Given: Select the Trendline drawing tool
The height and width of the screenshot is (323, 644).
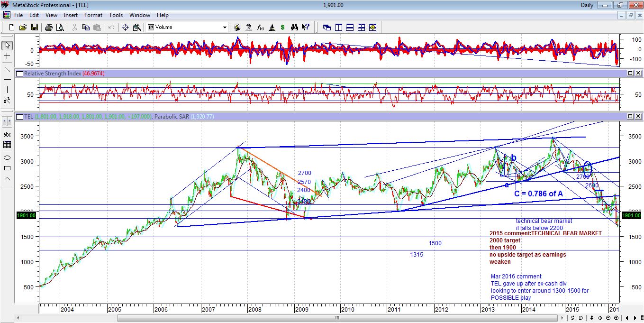Looking at the screenshot, I should tap(6, 70).
